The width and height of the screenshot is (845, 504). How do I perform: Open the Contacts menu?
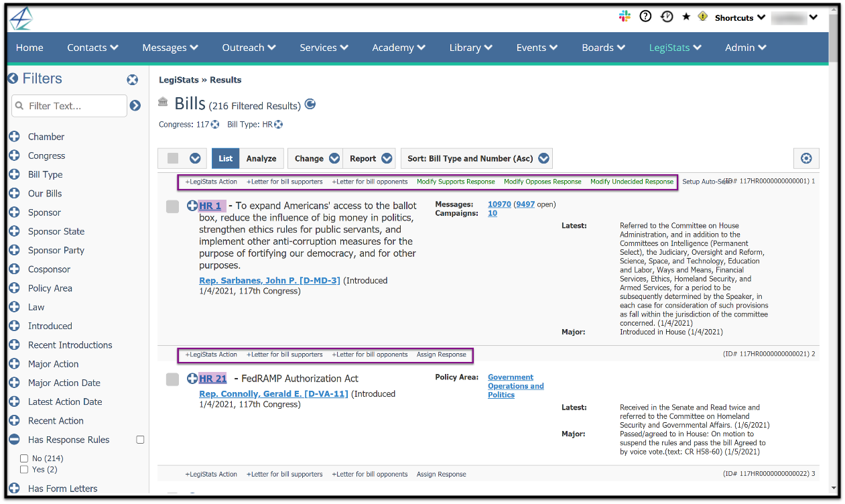(92, 48)
